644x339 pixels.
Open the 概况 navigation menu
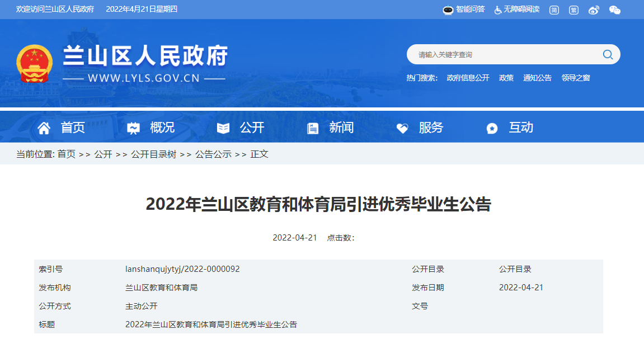[x=162, y=128]
